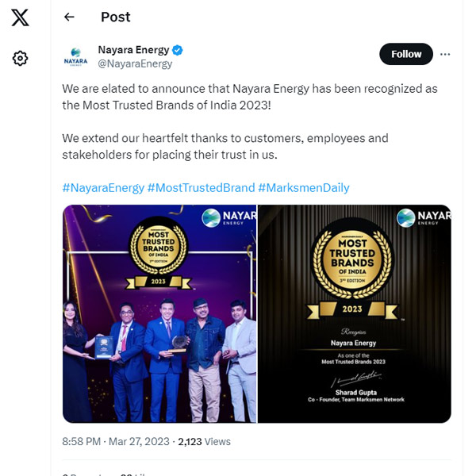This screenshot has width=476, height=476.
Task: Click the X logo icon
Action: pos(21,18)
